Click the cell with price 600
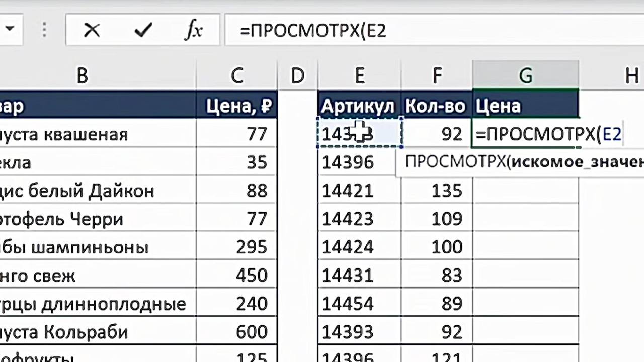The height and width of the screenshot is (362, 644). (x=236, y=331)
